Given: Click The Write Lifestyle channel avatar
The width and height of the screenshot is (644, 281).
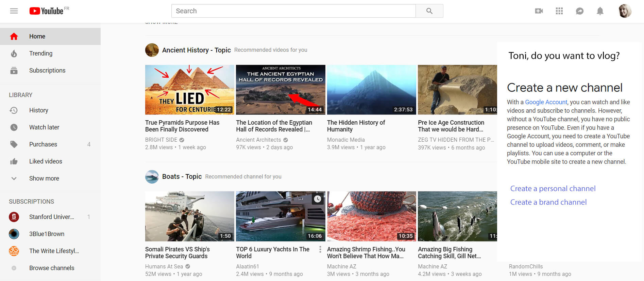Looking at the screenshot, I should tap(14, 251).
